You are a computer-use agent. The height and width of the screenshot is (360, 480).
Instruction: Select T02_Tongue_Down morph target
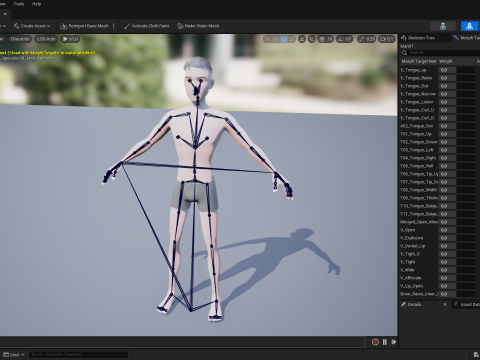click(x=418, y=142)
